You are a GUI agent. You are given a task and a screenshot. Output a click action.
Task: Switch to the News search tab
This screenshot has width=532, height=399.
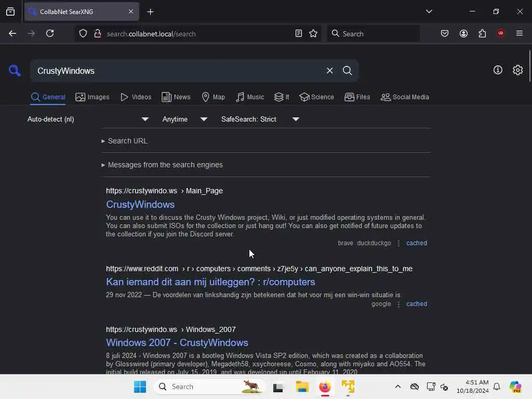coord(176,97)
